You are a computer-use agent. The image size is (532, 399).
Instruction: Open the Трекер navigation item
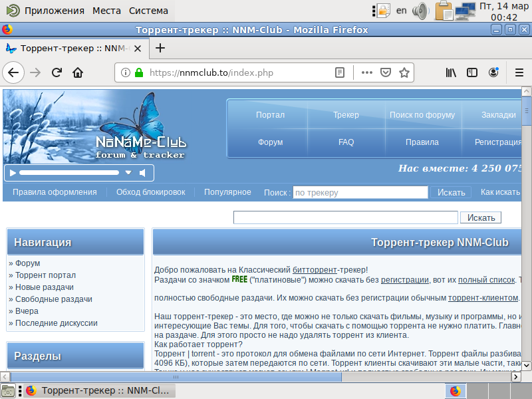[346, 114]
